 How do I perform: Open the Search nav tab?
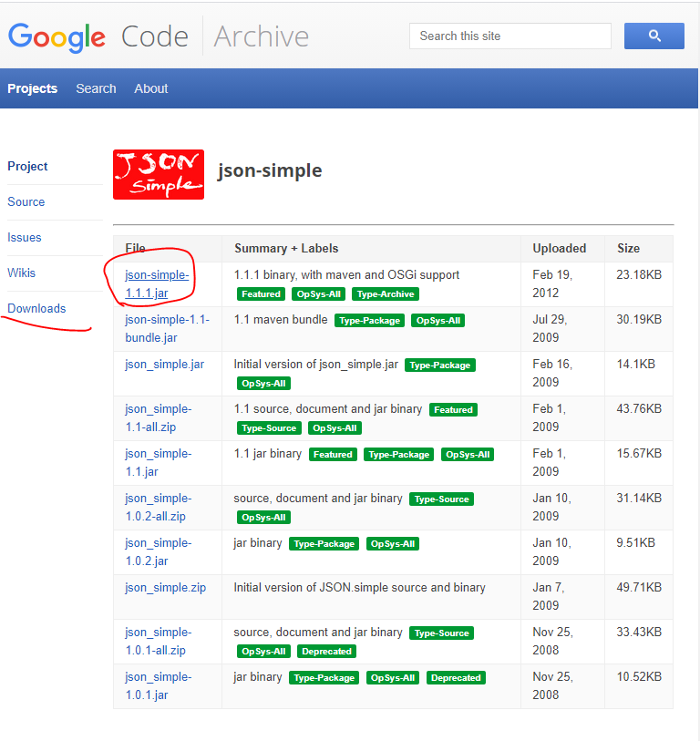click(96, 88)
